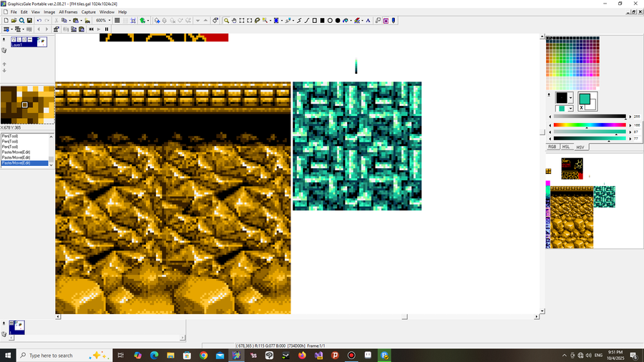Adjust the alpha grayscale slider
This screenshot has height=362, width=644.
[x=590, y=117]
